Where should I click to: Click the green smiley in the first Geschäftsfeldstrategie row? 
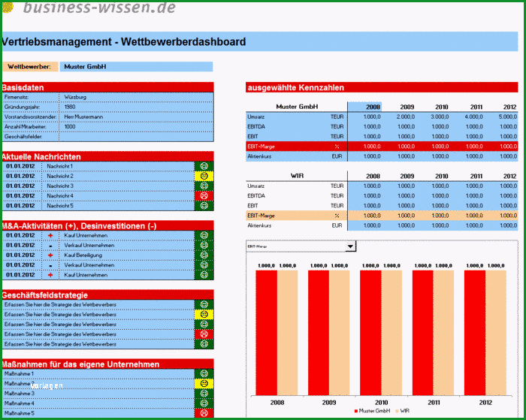click(x=204, y=304)
